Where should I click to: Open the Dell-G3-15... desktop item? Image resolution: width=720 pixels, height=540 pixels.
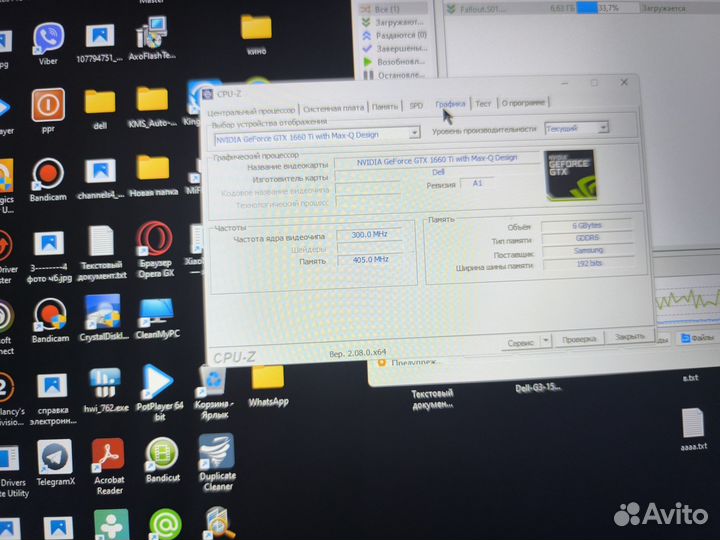538,387
